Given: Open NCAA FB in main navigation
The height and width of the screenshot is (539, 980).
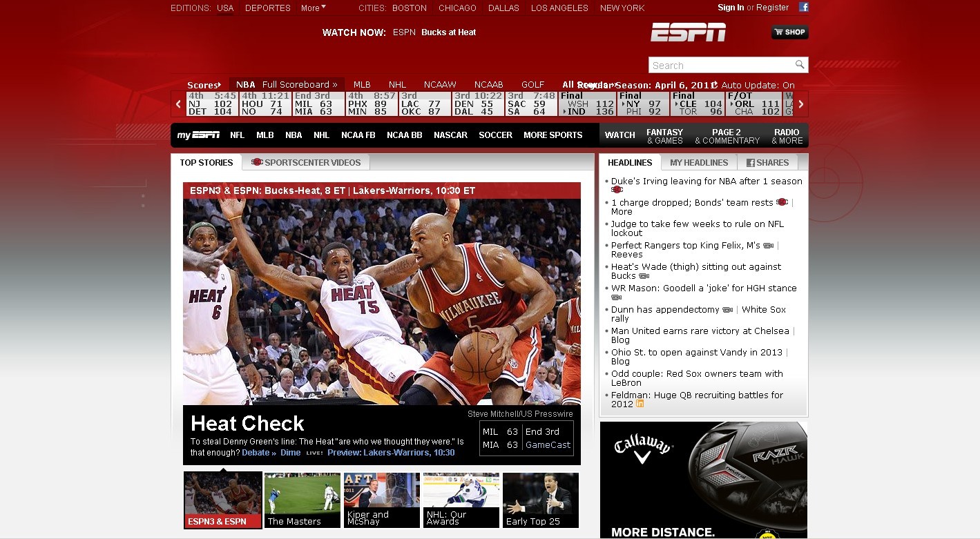Looking at the screenshot, I should (x=358, y=135).
